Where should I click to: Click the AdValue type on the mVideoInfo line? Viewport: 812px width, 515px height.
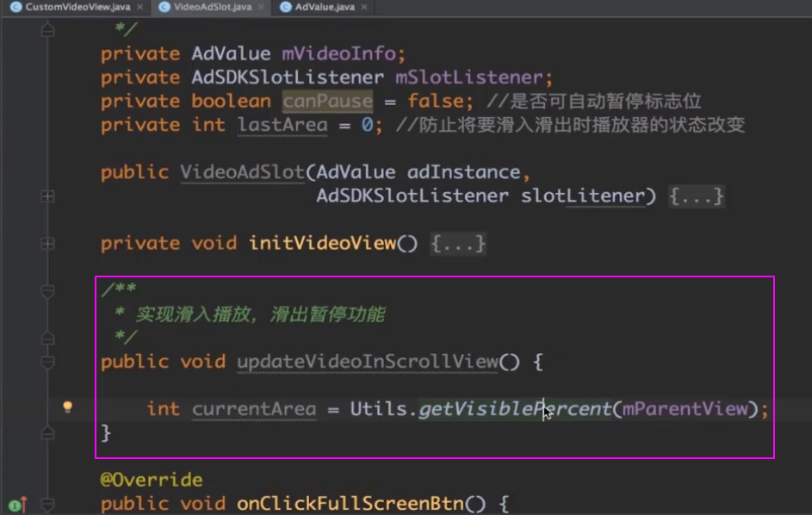click(x=231, y=53)
